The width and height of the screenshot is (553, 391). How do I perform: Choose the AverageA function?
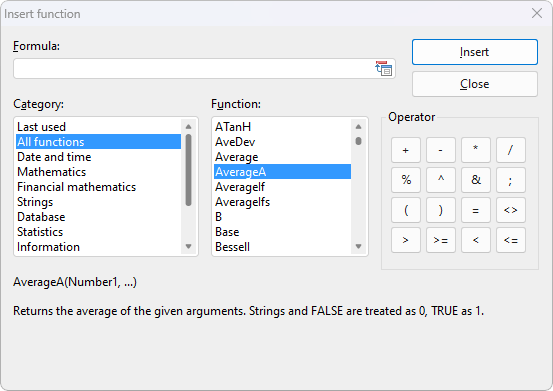coord(282,172)
